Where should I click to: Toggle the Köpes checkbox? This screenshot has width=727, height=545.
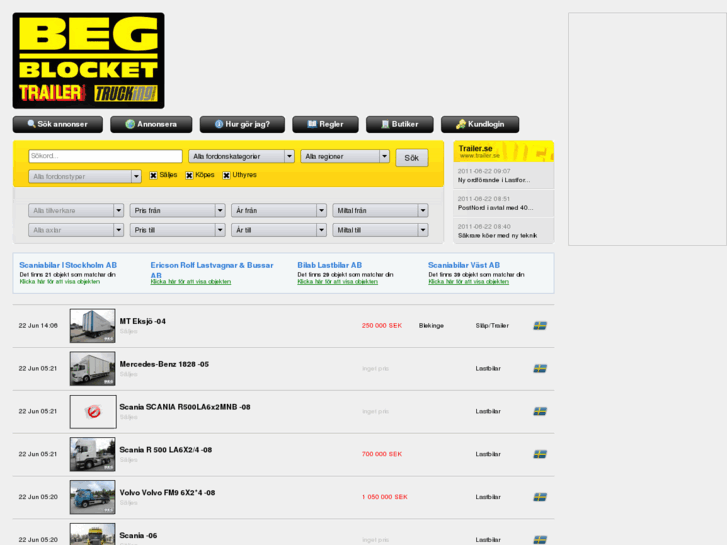coord(189,175)
